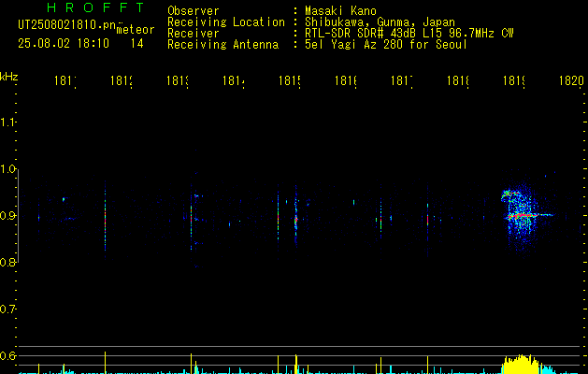Select the receiver text RTL-SDR SDR# 43dB L15 96.7MHz CW
The image size is (588, 374).
click(409, 34)
